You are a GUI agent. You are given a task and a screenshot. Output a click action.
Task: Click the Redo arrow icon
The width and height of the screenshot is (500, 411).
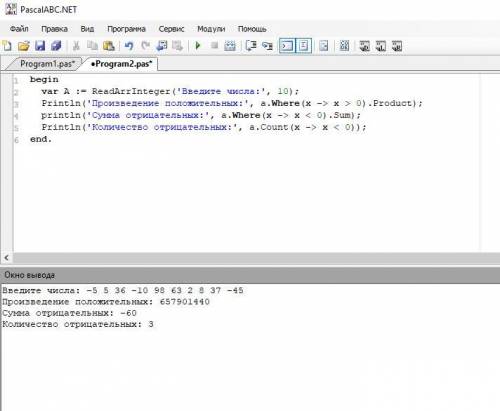point(145,46)
